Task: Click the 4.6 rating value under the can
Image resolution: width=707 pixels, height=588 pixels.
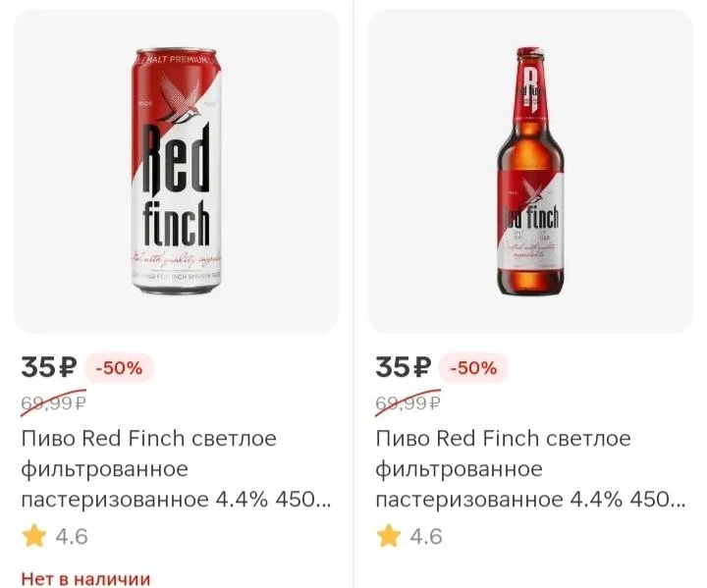Action: [72, 537]
